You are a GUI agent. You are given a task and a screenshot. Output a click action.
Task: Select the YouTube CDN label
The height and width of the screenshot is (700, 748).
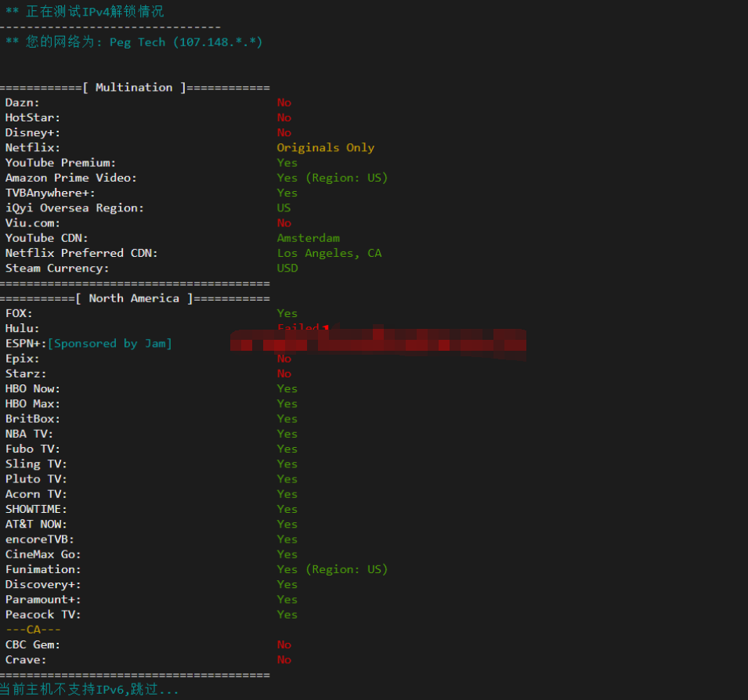tap(47, 238)
